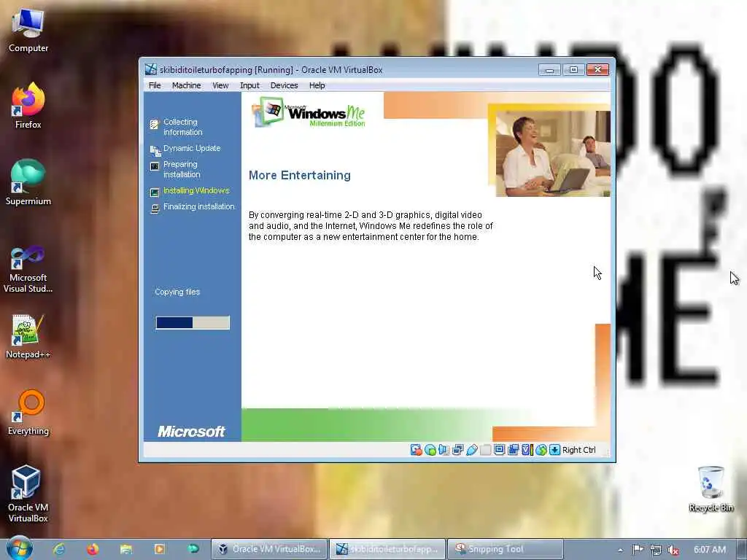This screenshot has width=747, height=560.
Task: Click the Installing Windows step
Action: click(196, 190)
